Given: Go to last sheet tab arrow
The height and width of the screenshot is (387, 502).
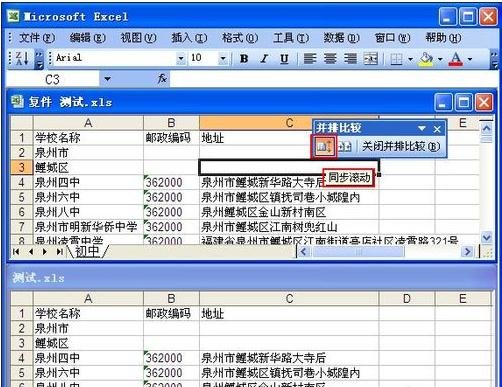Looking at the screenshot, I should pyautogui.click(x=60, y=252).
